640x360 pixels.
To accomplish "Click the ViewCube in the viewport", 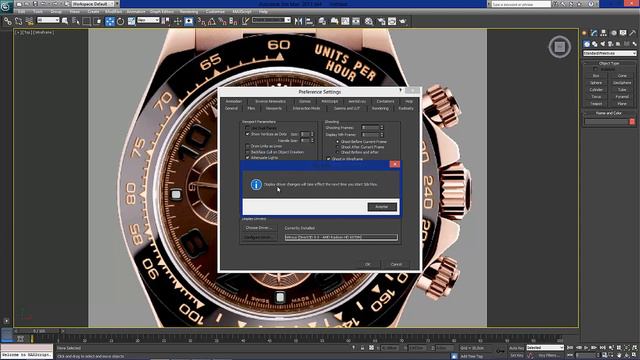I will pos(560,47).
